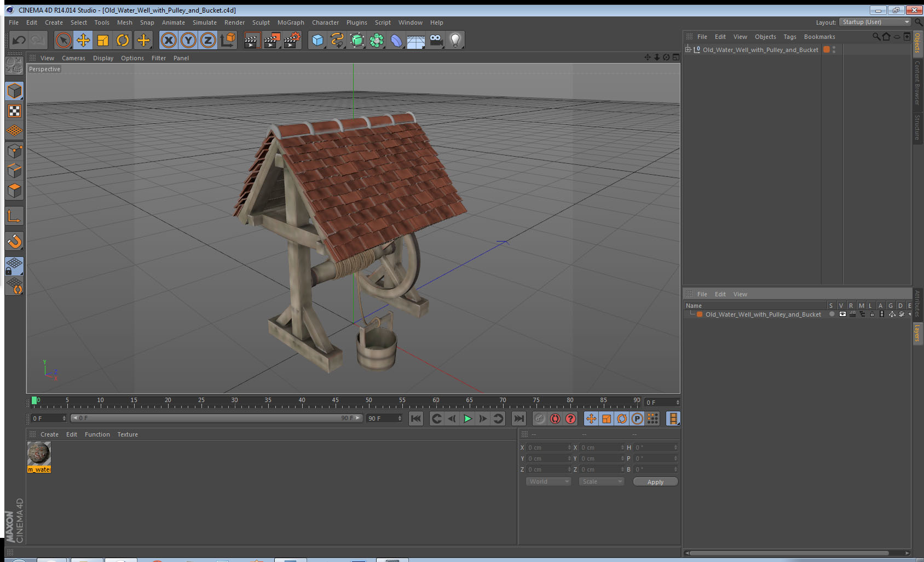
Task: Select Polygons mode in left palette
Action: [14, 191]
